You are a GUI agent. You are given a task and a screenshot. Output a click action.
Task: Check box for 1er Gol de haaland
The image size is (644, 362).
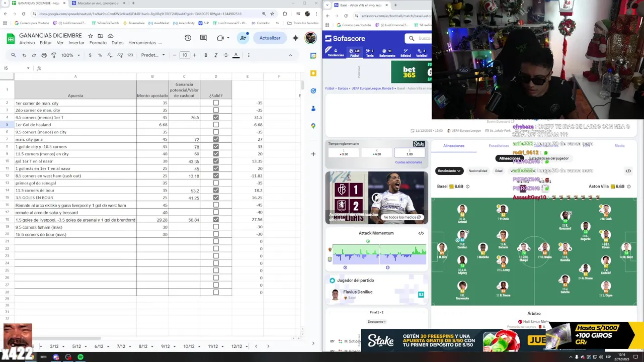pos(216,125)
